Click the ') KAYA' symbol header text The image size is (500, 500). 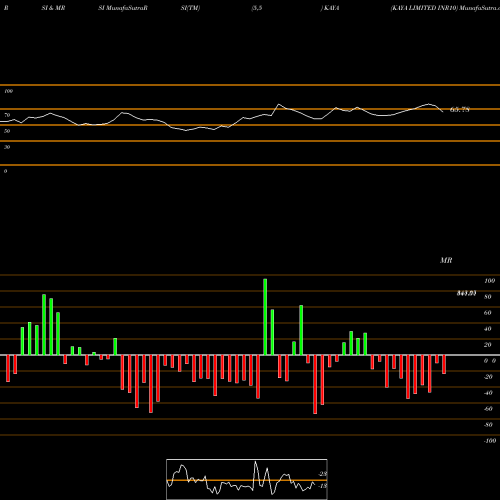click(x=330, y=8)
